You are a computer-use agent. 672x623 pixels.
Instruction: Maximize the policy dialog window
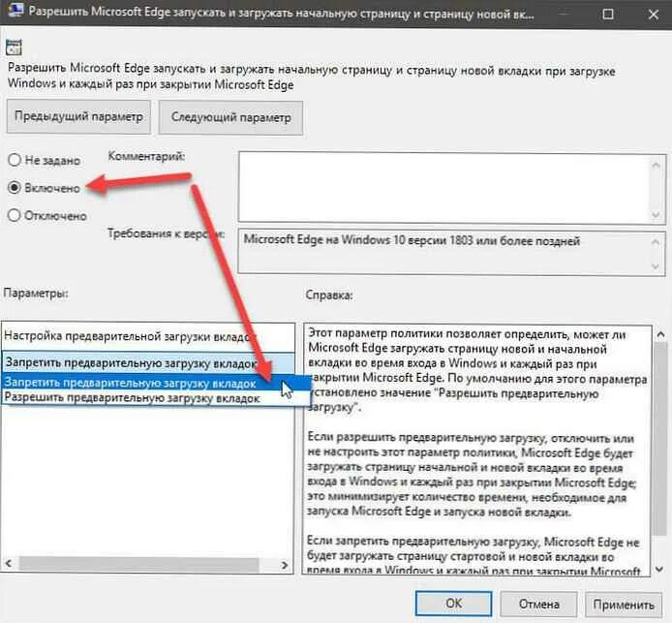point(608,15)
